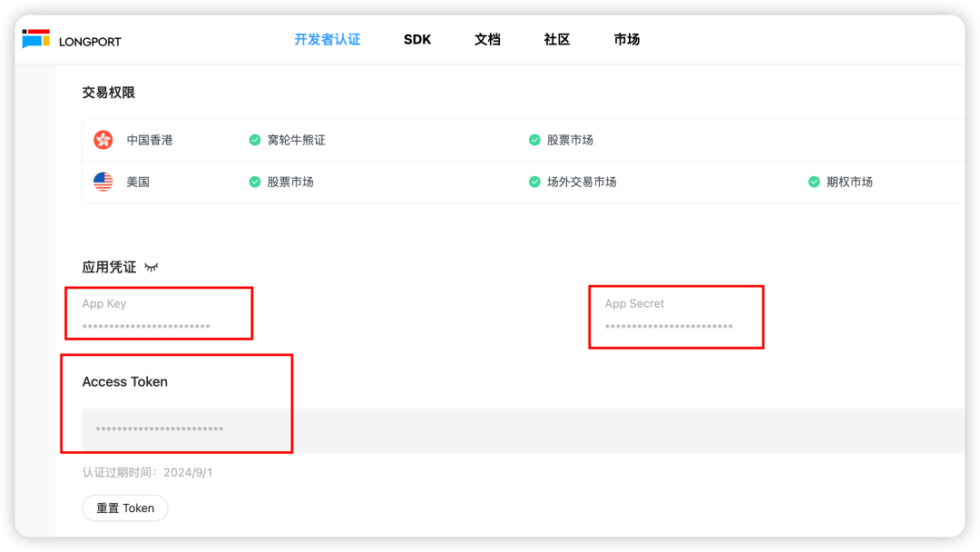Open the 开发者认证 tab
The image size is (980, 552).
pos(328,39)
